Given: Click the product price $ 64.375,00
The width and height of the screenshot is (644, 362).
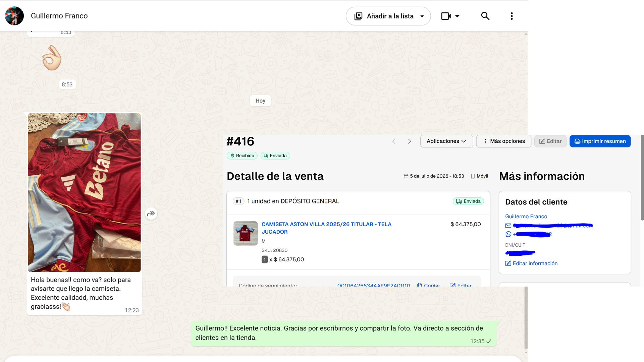Looking at the screenshot, I should 466,224.
